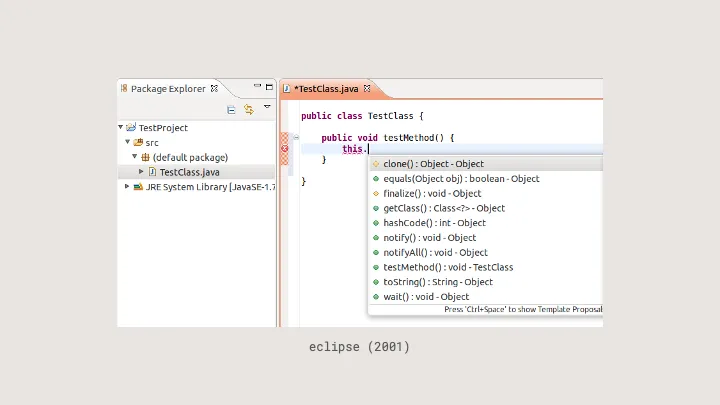
Task: Click the green circle icon beside testMethod()
Action: [376, 267]
